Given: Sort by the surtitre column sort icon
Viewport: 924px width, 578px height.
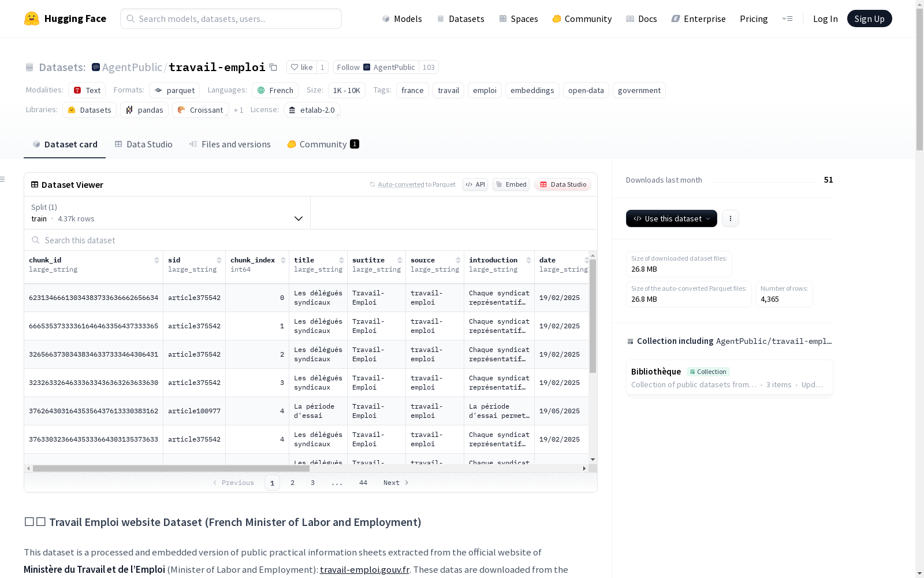Looking at the screenshot, I should click(x=400, y=260).
